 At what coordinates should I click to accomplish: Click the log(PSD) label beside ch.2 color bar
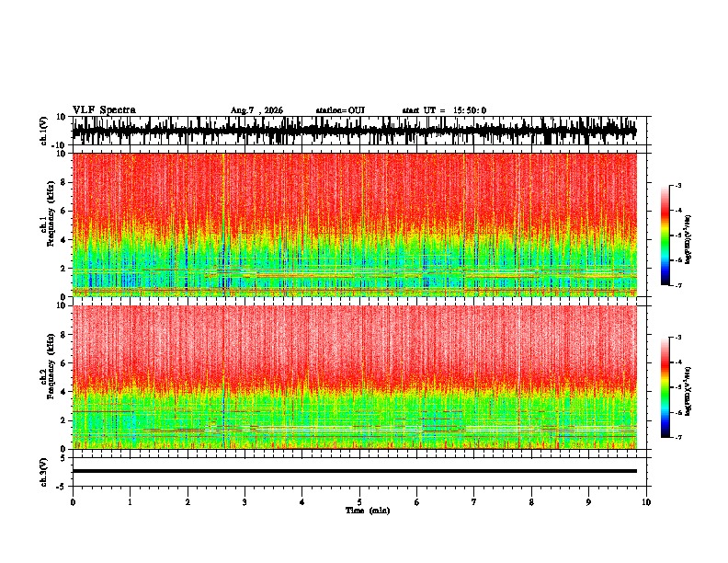tap(688, 391)
